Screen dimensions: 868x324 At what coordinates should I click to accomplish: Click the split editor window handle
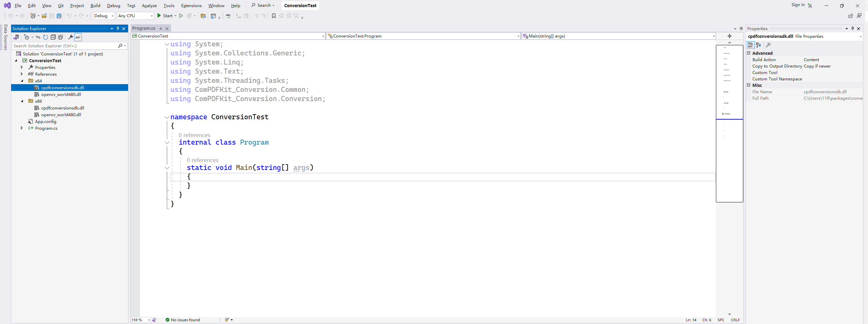pyautogui.click(x=729, y=36)
